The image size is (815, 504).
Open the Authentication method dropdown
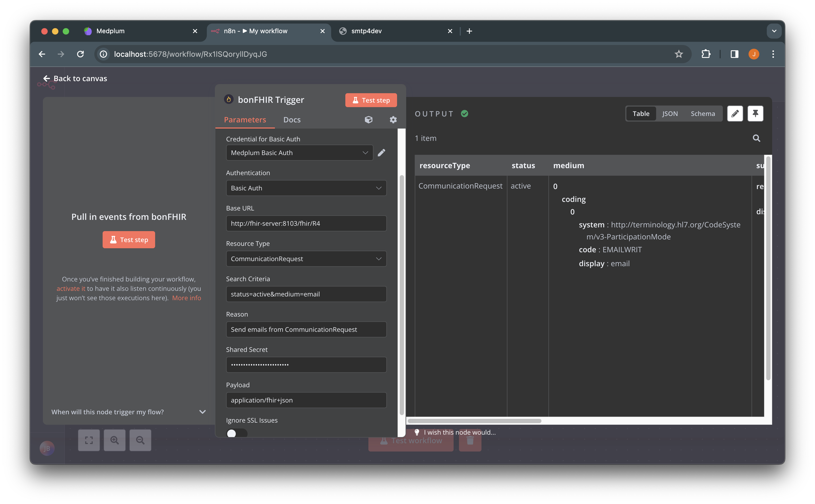pos(305,187)
